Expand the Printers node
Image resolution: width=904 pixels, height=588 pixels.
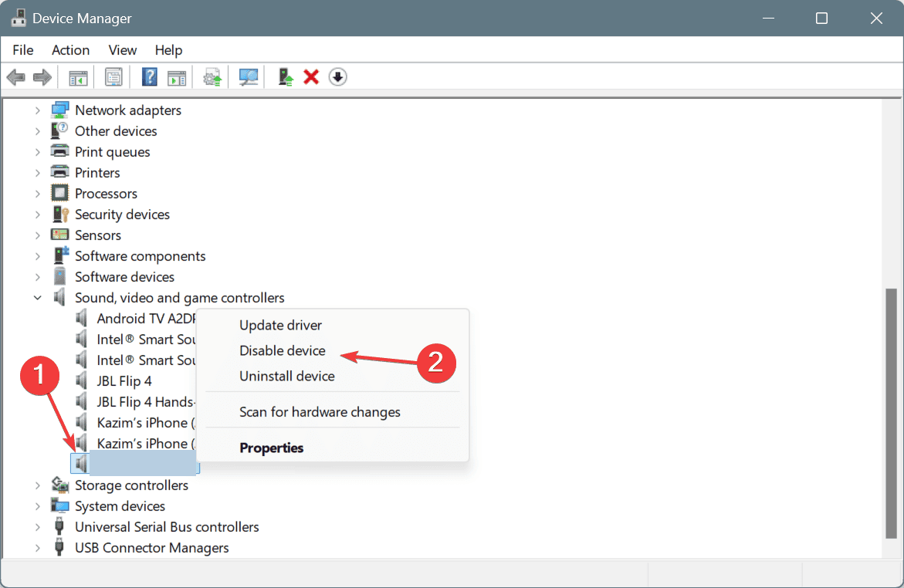tap(38, 172)
